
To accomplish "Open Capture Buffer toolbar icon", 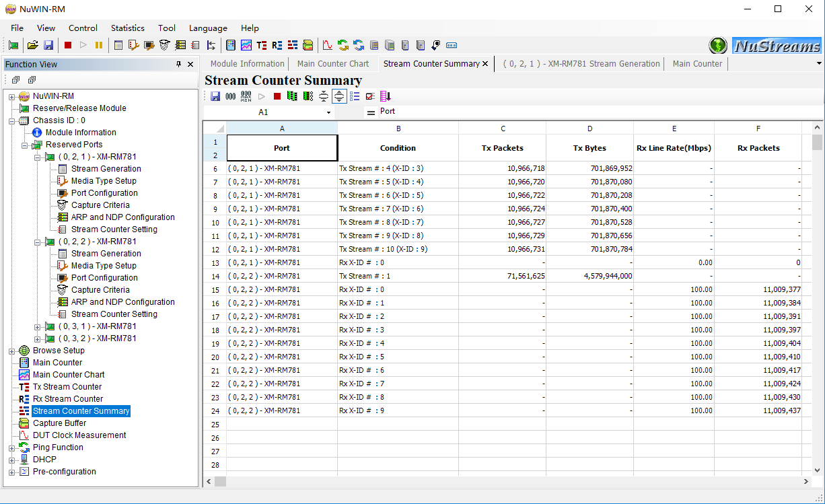I will pyautogui.click(x=308, y=45).
